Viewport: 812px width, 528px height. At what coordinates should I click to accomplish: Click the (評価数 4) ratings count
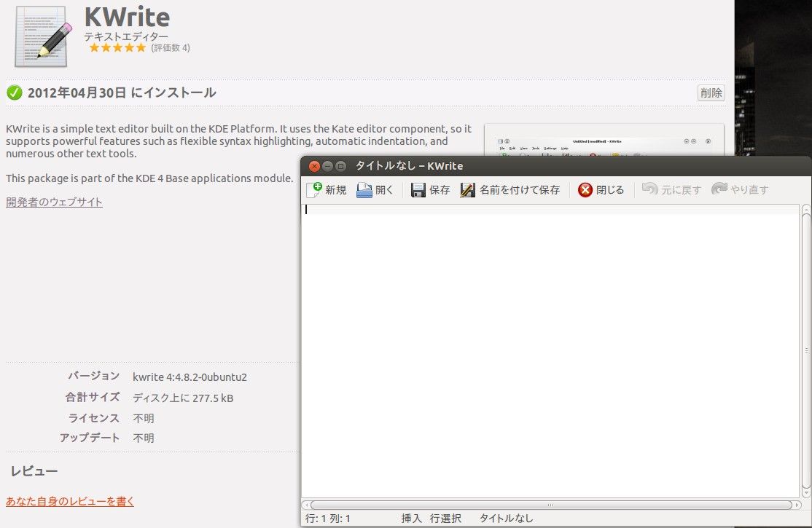pyautogui.click(x=171, y=47)
